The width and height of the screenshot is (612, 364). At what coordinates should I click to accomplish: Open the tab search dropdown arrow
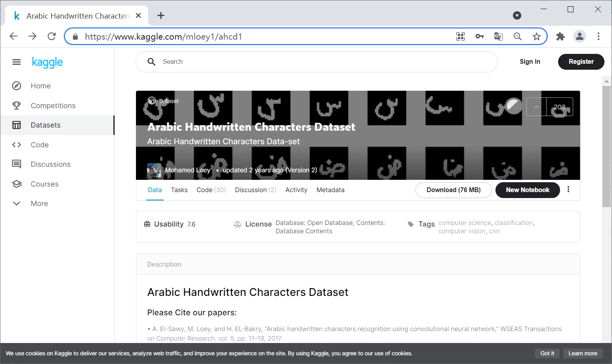(517, 15)
